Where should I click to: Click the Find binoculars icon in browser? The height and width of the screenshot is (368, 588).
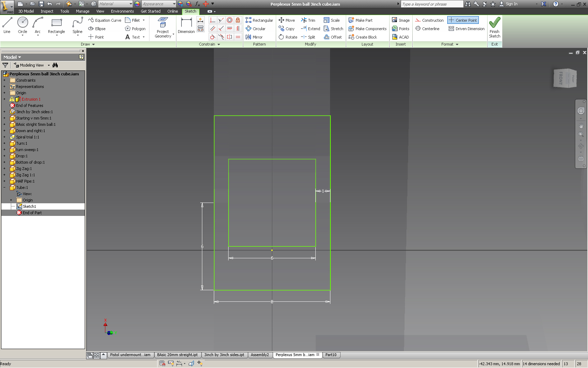pos(55,65)
